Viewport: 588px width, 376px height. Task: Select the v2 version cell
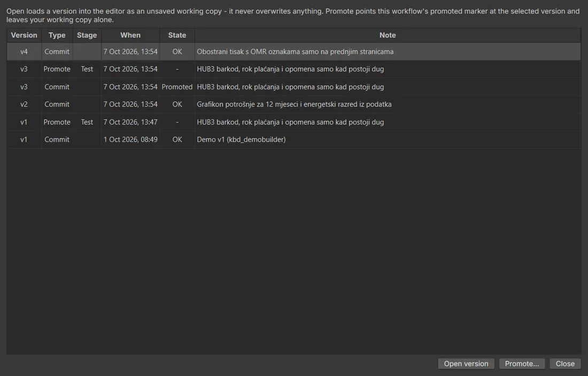pyautogui.click(x=24, y=104)
